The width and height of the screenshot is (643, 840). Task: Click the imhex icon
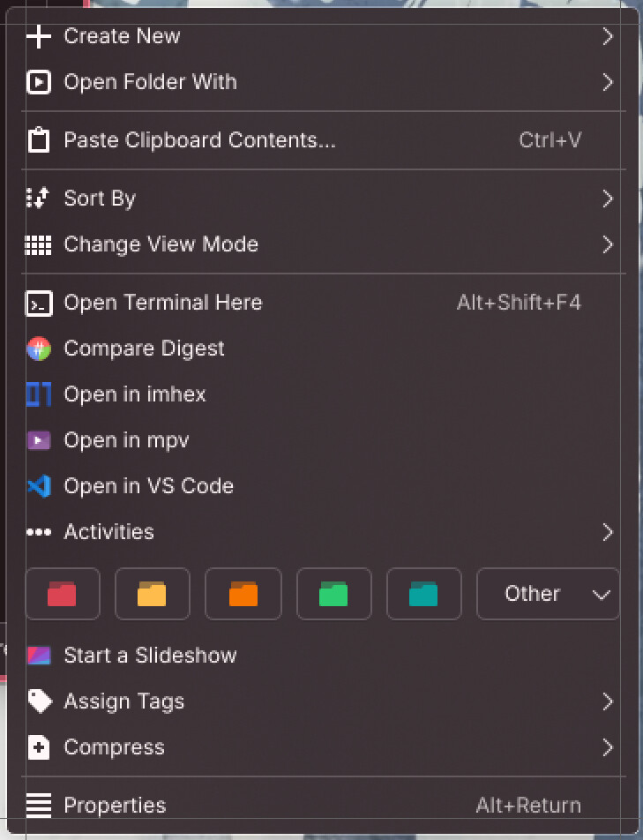click(x=39, y=394)
